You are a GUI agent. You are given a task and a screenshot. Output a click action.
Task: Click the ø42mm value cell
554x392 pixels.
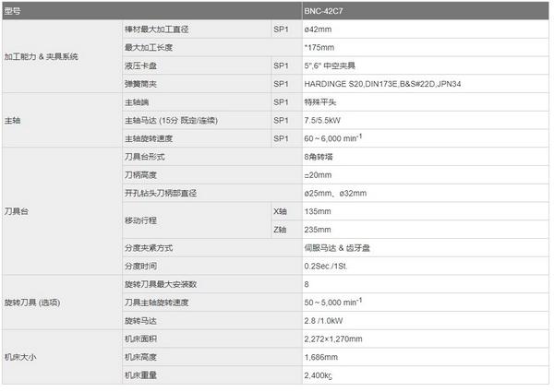(319, 30)
